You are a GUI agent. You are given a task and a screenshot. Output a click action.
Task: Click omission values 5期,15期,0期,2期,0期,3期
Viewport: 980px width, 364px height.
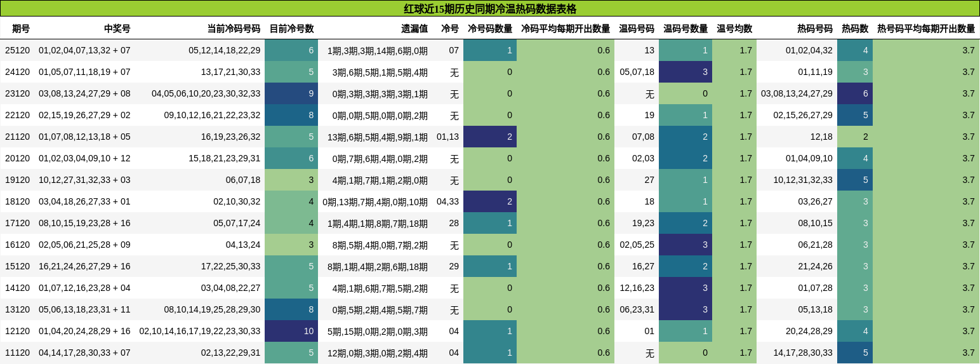[378, 331]
